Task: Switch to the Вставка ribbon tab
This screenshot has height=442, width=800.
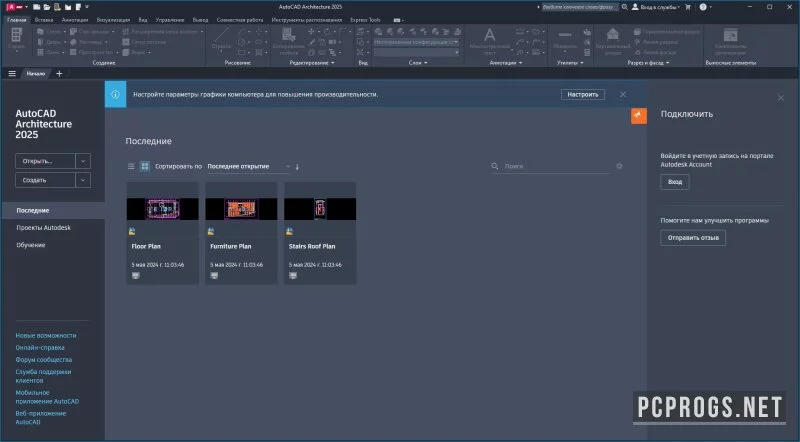Action: (44, 20)
